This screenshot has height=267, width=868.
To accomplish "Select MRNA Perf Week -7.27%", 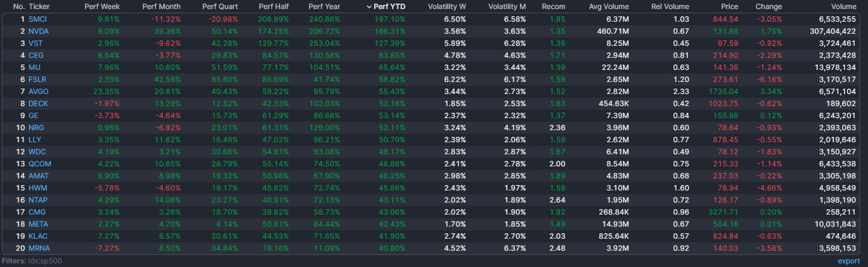I will click(107, 248).
